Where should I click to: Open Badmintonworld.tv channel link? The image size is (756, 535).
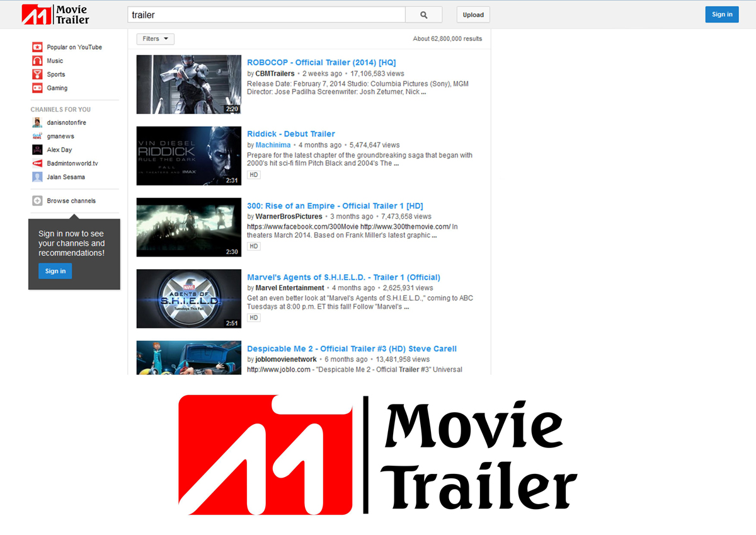tap(72, 163)
